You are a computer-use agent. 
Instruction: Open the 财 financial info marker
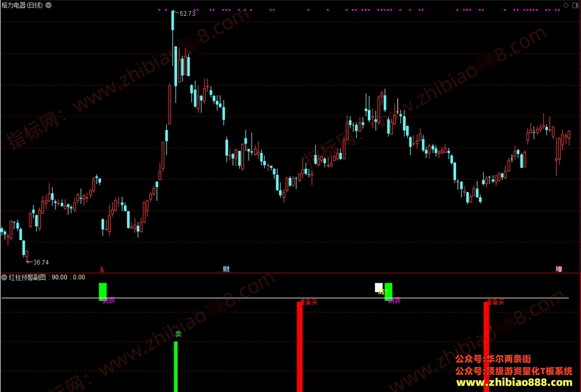226,269
